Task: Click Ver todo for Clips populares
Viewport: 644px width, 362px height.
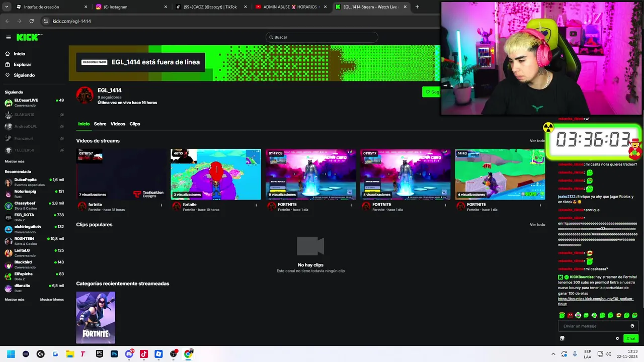Action: tap(537, 225)
